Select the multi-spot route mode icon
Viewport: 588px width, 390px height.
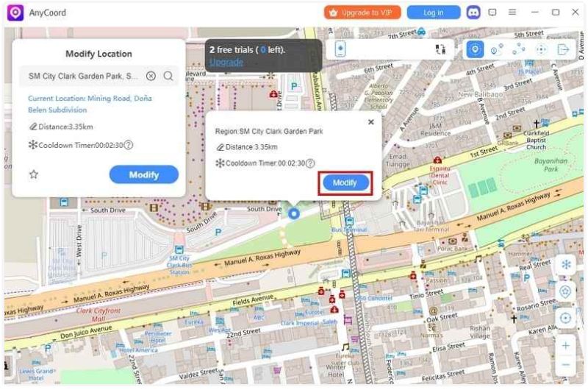519,49
